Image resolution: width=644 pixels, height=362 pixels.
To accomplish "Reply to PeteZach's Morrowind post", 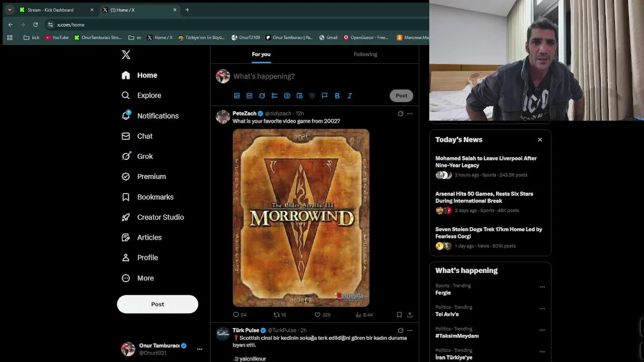I will 239,315.
